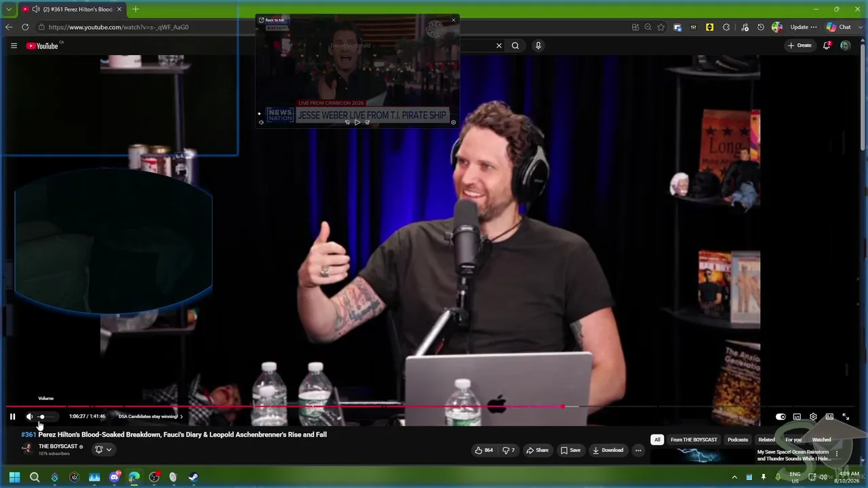Open browser history clock icon

click(761, 27)
